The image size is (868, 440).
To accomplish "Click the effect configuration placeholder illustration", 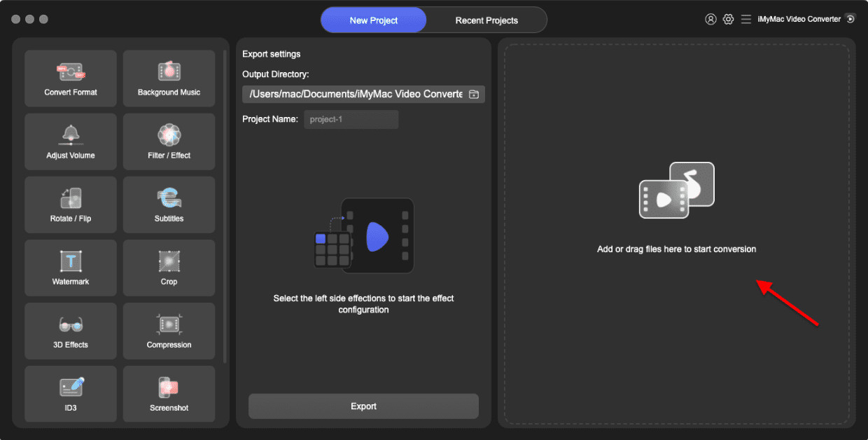I will click(363, 235).
